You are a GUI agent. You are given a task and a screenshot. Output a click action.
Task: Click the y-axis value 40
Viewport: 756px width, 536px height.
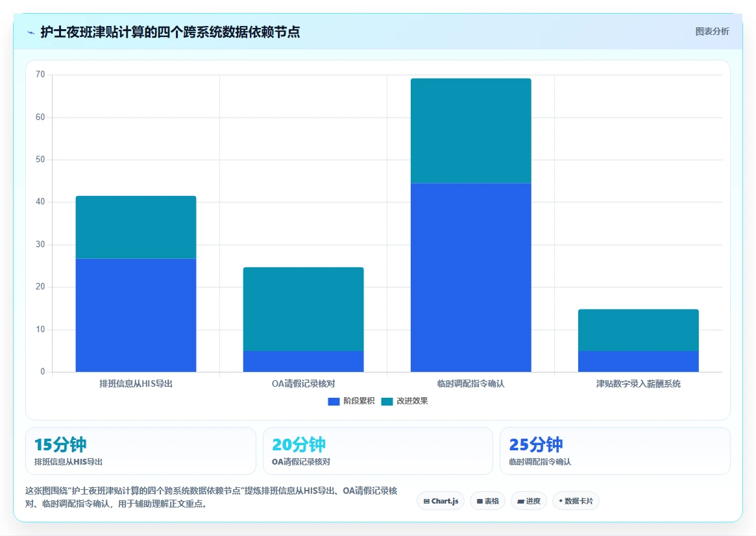40,202
